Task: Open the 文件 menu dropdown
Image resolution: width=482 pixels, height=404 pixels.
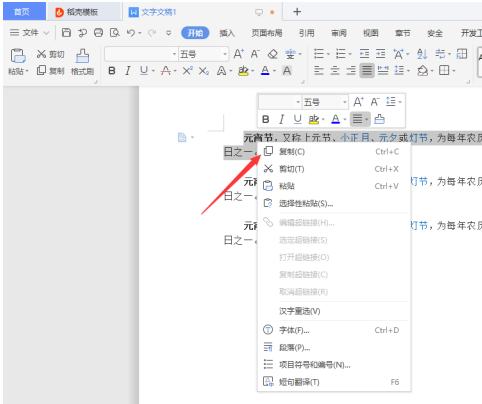Action: click(x=29, y=33)
